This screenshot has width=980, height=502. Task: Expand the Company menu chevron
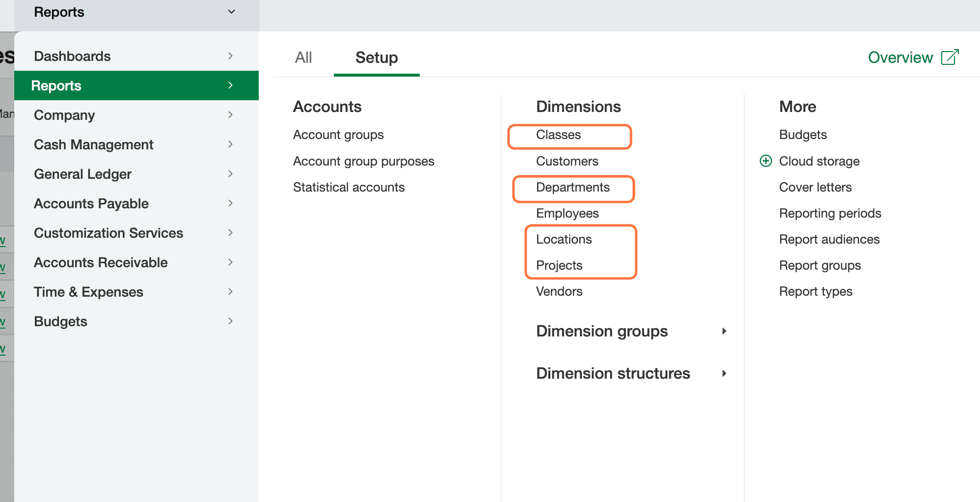coord(230,115)
